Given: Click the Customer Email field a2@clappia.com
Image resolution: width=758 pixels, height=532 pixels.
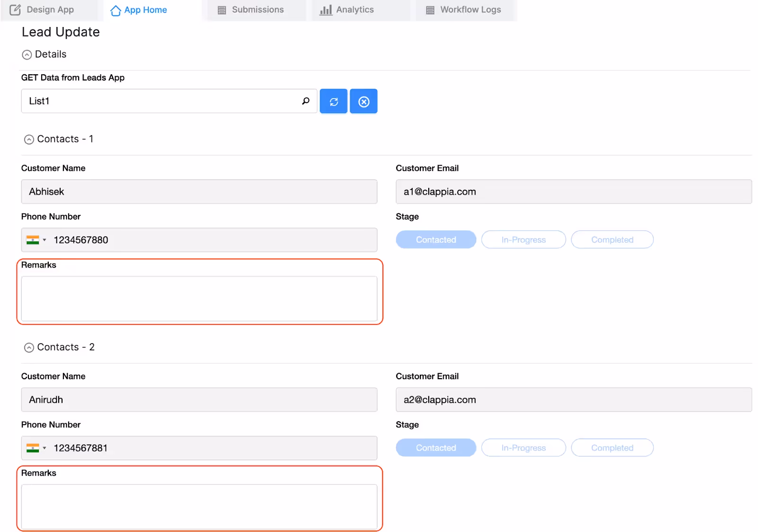Looking at the screenshot, I should [x=574, y=399].
